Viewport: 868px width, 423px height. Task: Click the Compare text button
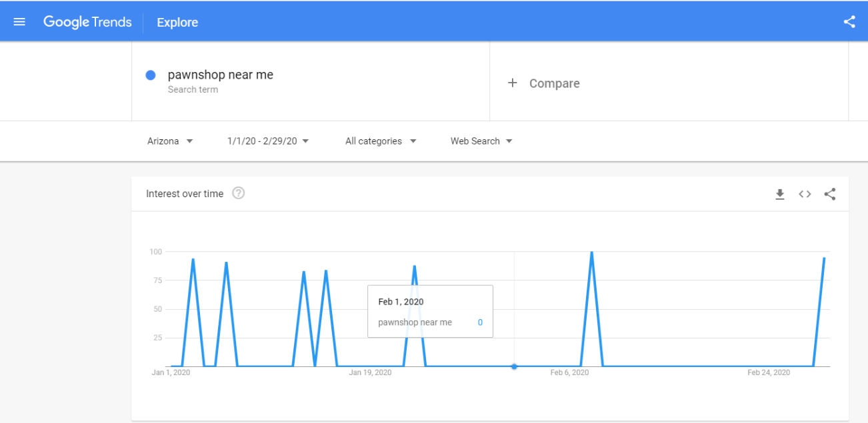[554, 83]
